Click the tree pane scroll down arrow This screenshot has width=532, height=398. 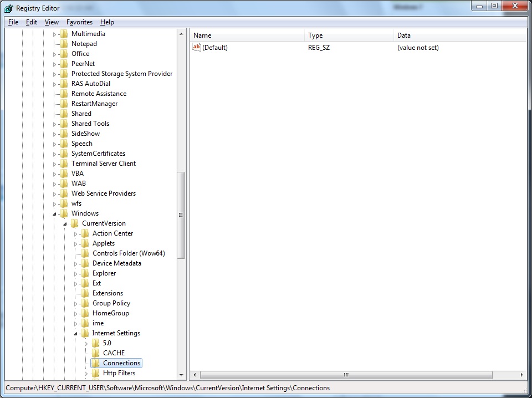[x=181, y=375]
